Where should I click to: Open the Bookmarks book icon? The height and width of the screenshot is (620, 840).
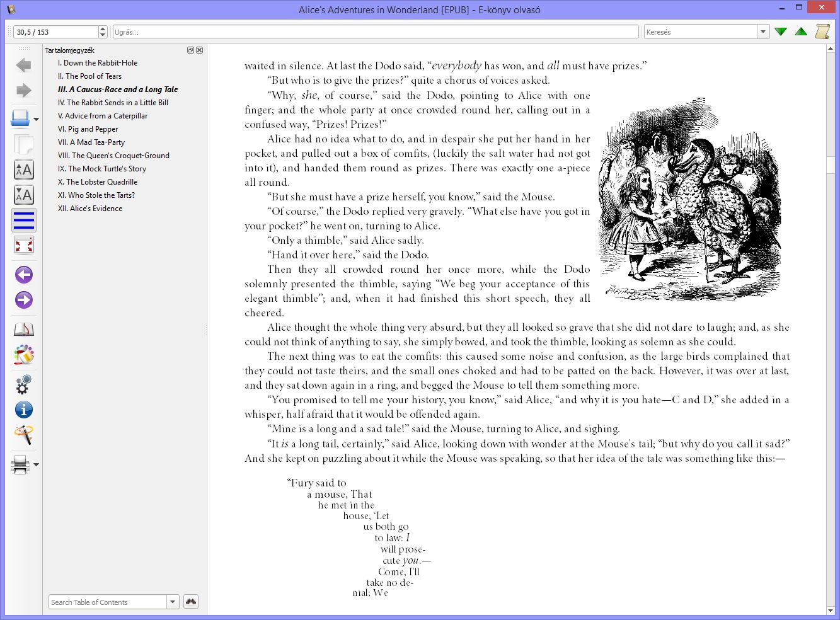click(23, 330)
